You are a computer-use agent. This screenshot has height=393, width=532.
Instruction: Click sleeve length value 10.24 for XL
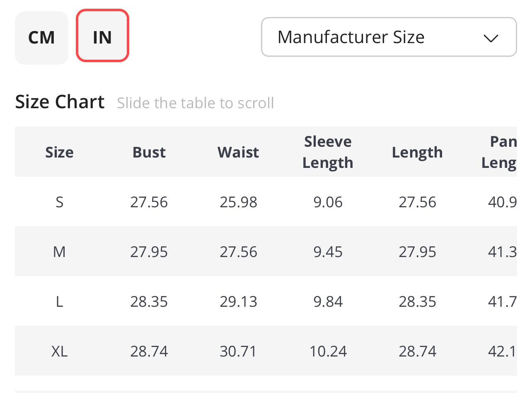coord(328,352)
